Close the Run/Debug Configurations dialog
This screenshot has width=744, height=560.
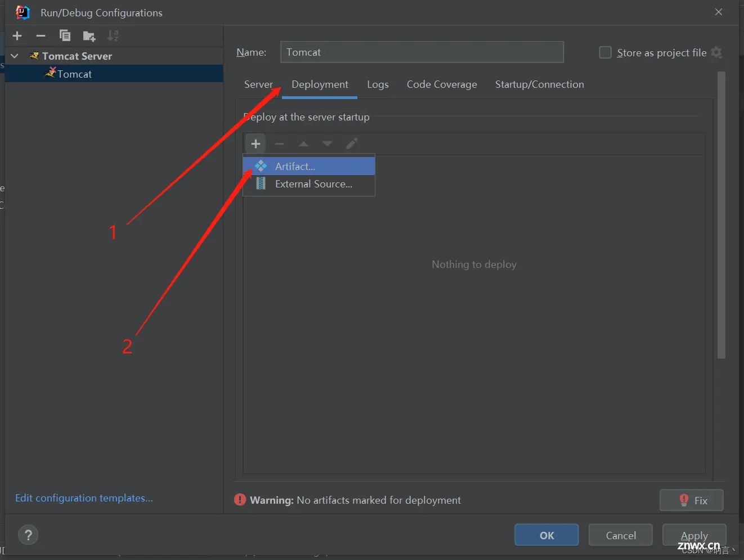point(719,12)
